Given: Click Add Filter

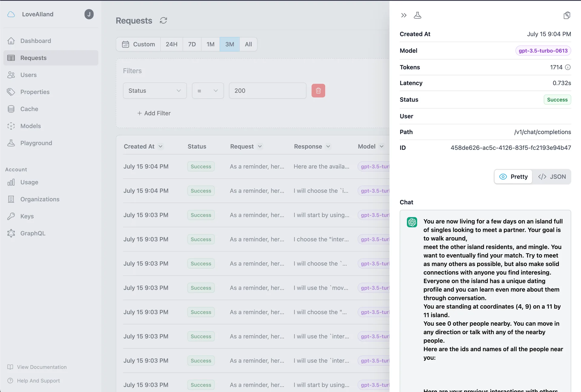Looking at the screenshot, I should click(x=154, y=113).
